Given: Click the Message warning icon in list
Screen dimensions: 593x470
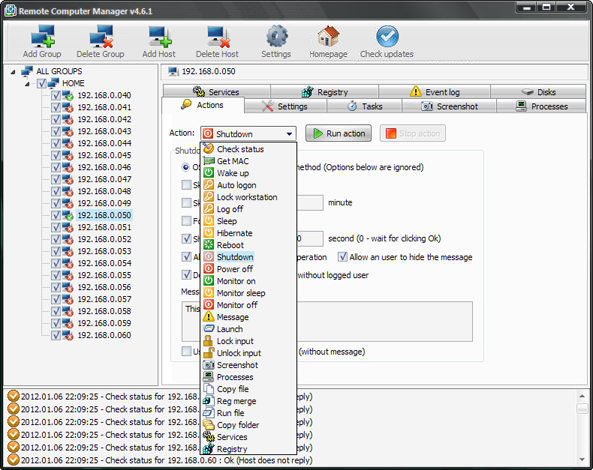Looking at the screenshot, I should point(208,317).
